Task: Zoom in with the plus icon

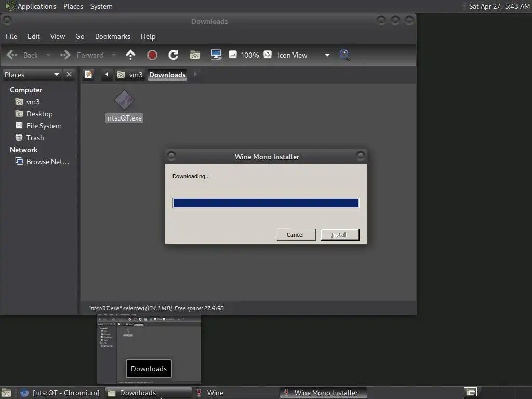Action: click(x=268, y=55)
